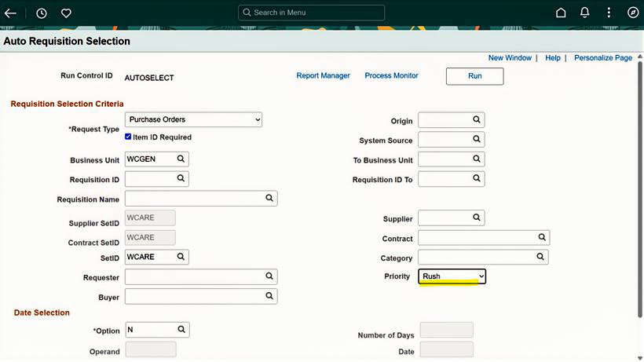
Task: Click the Run button
Action: [474, 76]
